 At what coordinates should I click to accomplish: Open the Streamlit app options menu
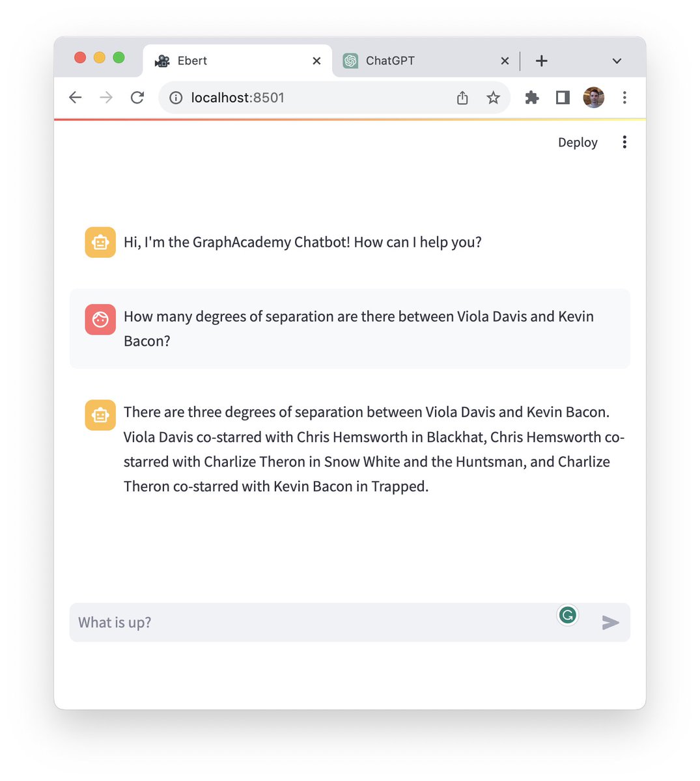pyautogui.click(x=624, y=142)
